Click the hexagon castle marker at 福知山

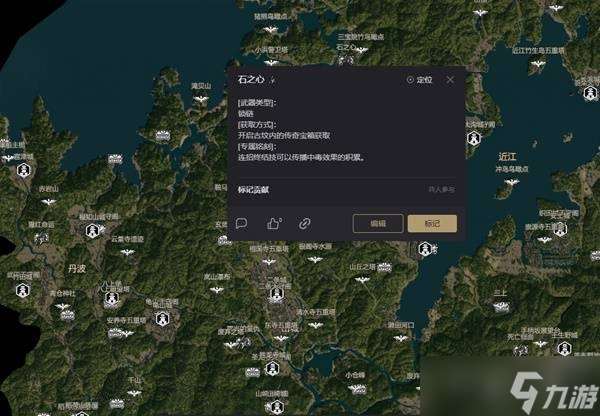click(x=92, y=231)
